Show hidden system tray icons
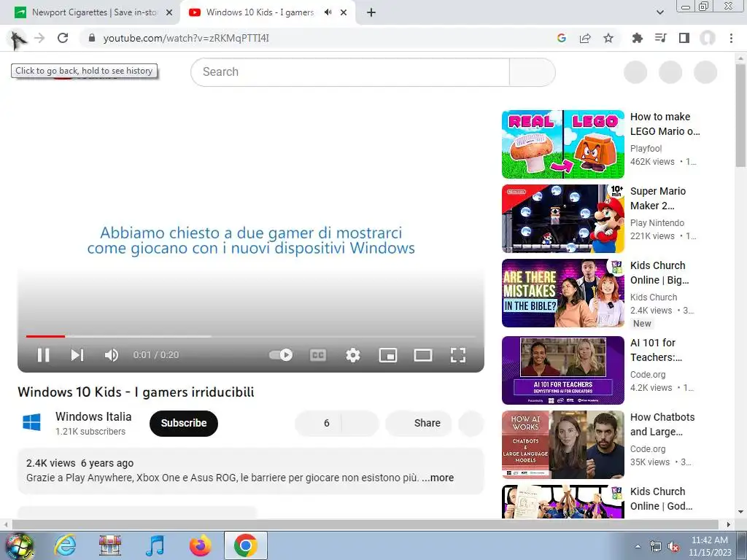Image resolution: width=747 pixels, height=560 pixels. coord(638,546)
